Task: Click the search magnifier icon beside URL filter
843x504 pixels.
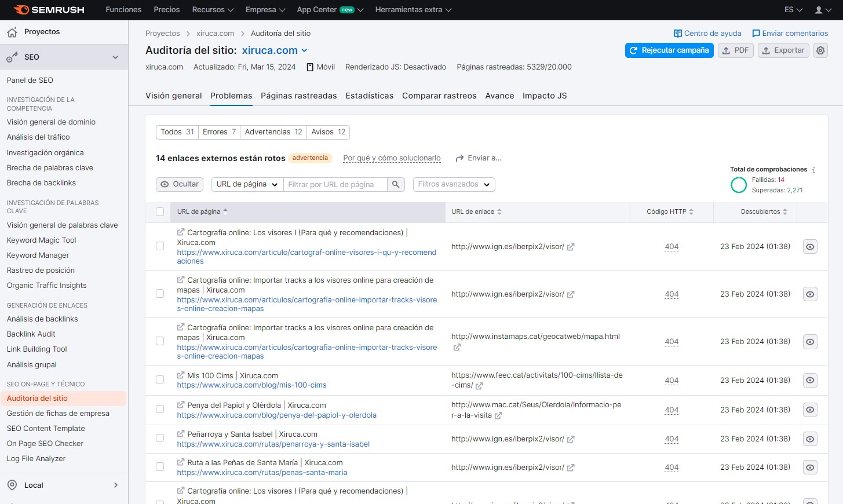Action: (396, 184)
